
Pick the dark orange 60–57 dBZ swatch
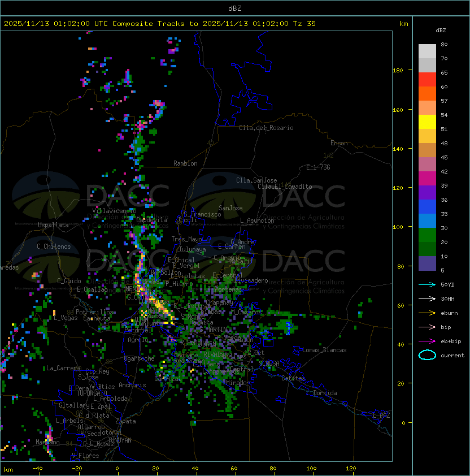point(427,93)
